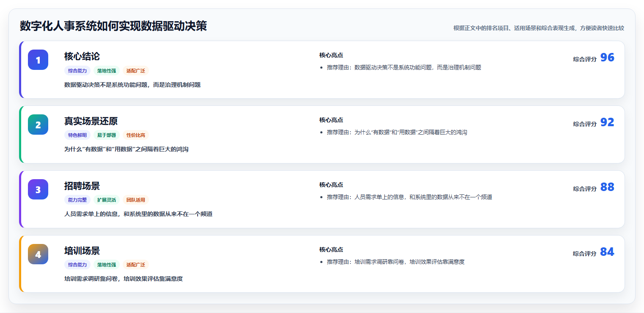Click the score value 92
This screenshot has width=644, height=313.
pyautogui.click(x=607, y=122)
